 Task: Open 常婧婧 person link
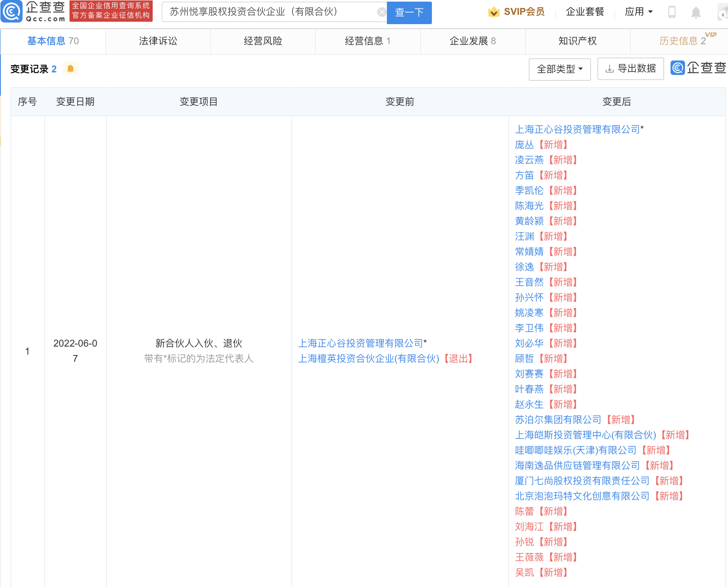(529, 252)
